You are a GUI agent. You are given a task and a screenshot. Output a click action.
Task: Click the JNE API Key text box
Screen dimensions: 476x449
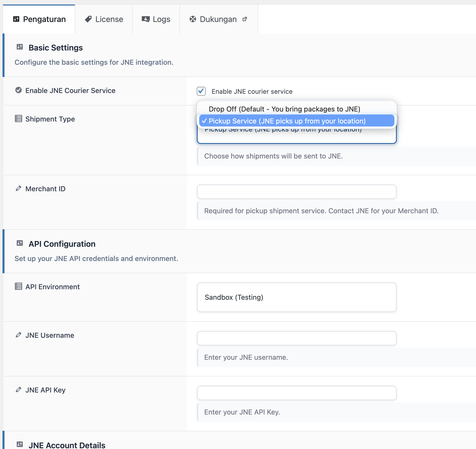point(297,393)
